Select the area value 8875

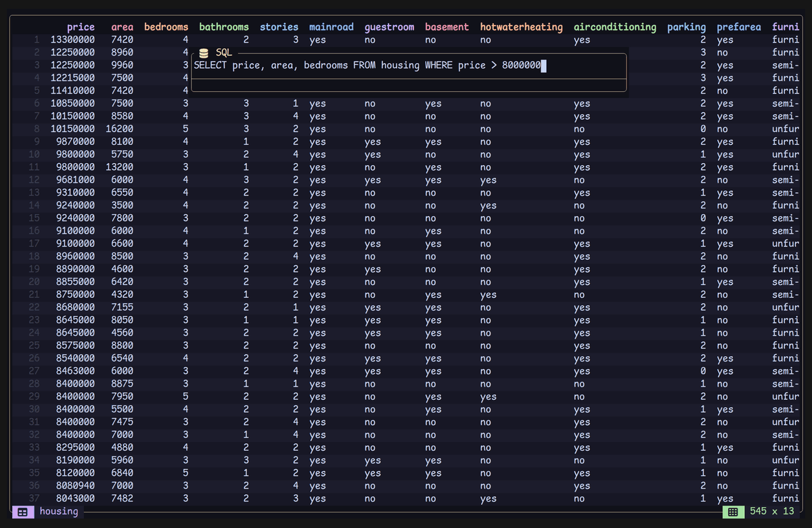tap(122, 384)
